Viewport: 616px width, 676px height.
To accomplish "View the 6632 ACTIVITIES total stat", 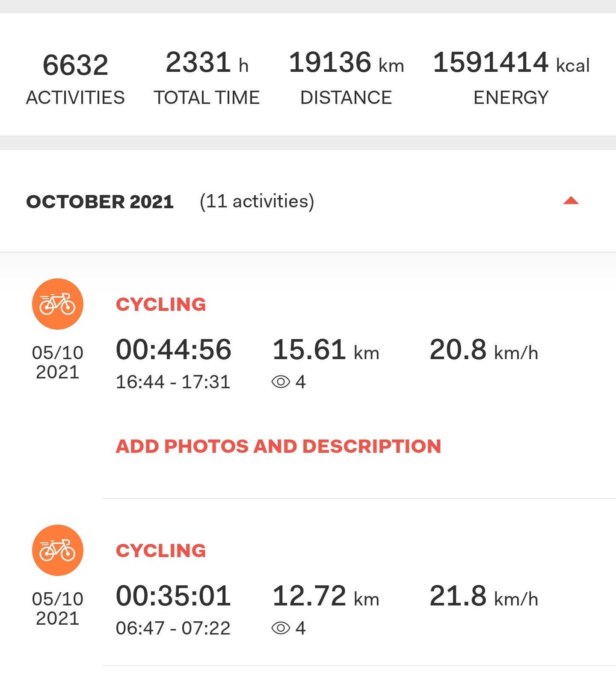I will coord(75,79).
